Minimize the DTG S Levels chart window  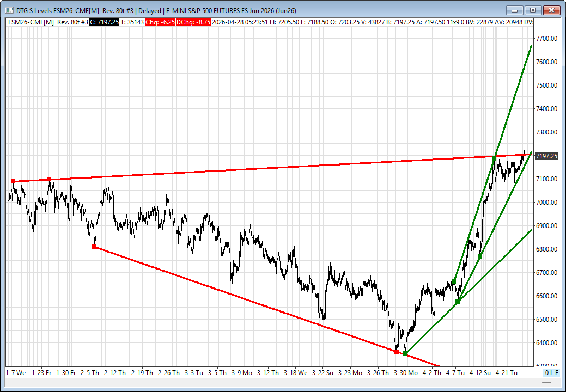click(x=515, y=10)
